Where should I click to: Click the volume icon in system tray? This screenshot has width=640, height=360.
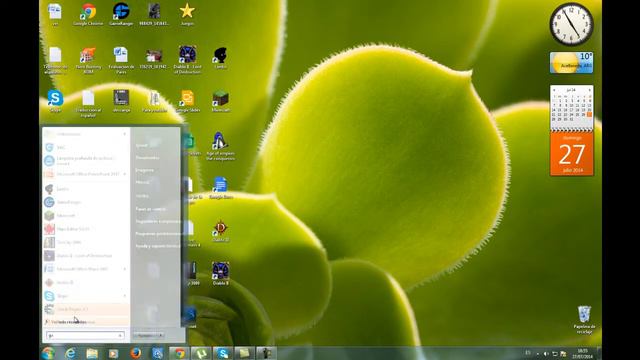click(x=546, y=354)
